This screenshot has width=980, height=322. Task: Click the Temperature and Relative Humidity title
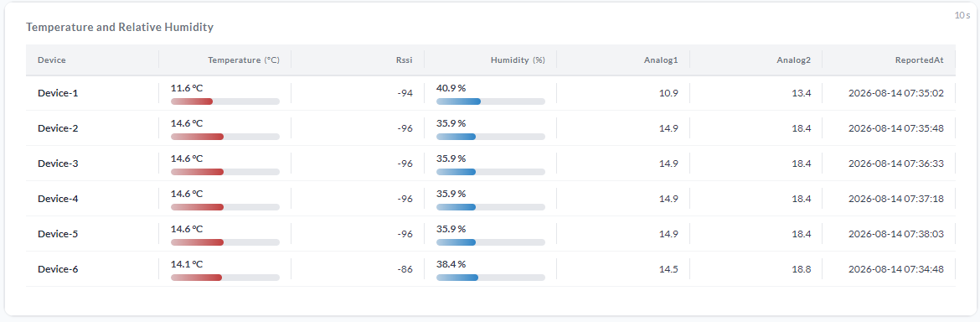tap(120, 28)
